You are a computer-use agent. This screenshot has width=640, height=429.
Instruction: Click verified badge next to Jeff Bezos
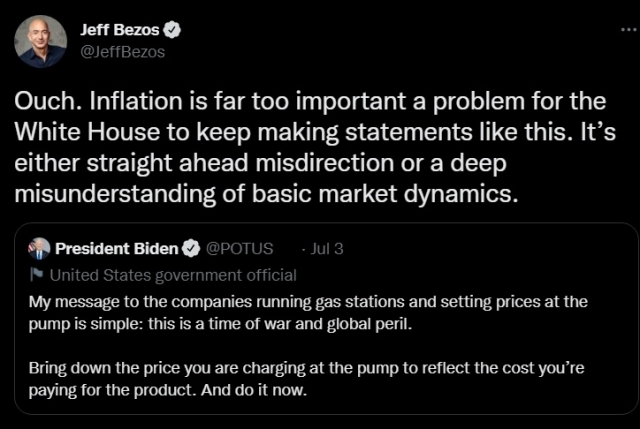click(x=172, y=30)
